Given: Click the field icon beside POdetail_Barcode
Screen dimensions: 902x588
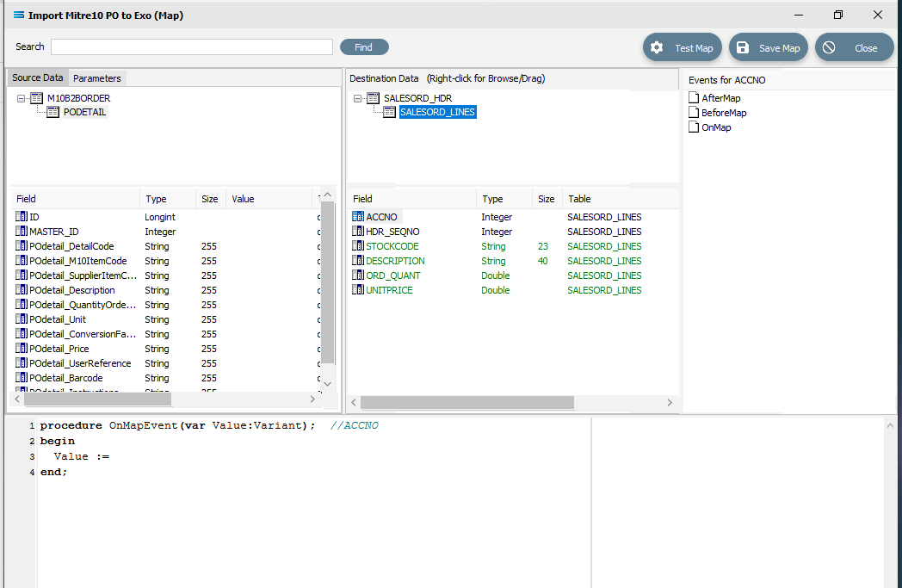Looking at the screenshot, I should click(22, 378).
